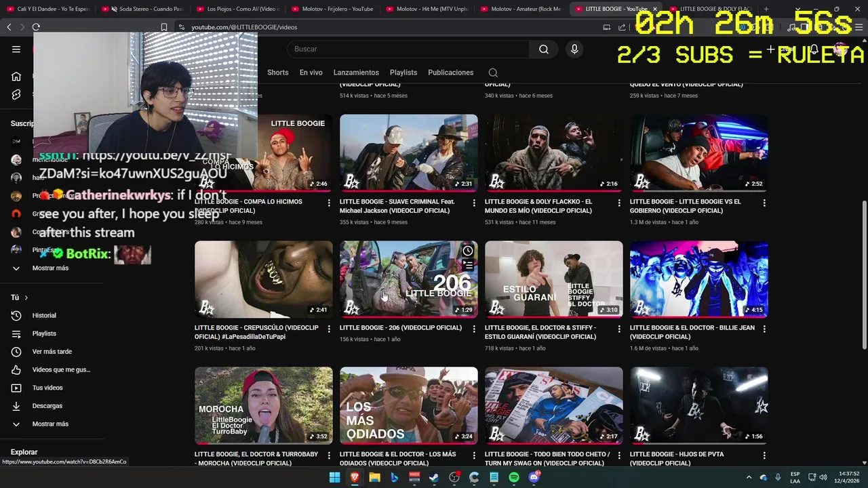Screen dimensions: 868x488
Task: Click the YouTube search magnifier button
Action: tap(544, 49)
